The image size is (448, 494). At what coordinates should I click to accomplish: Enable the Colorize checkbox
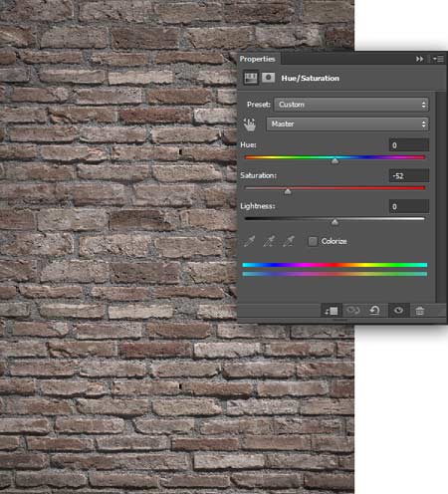pyautogui.click(x=313, y=241)
